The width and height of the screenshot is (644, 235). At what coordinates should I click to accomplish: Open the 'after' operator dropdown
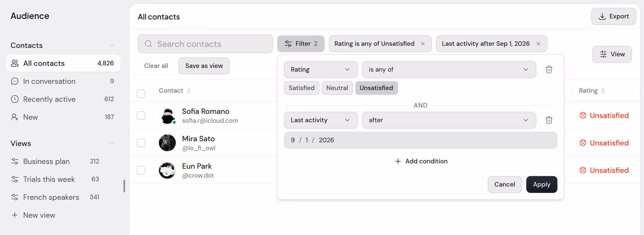[449, 120]
